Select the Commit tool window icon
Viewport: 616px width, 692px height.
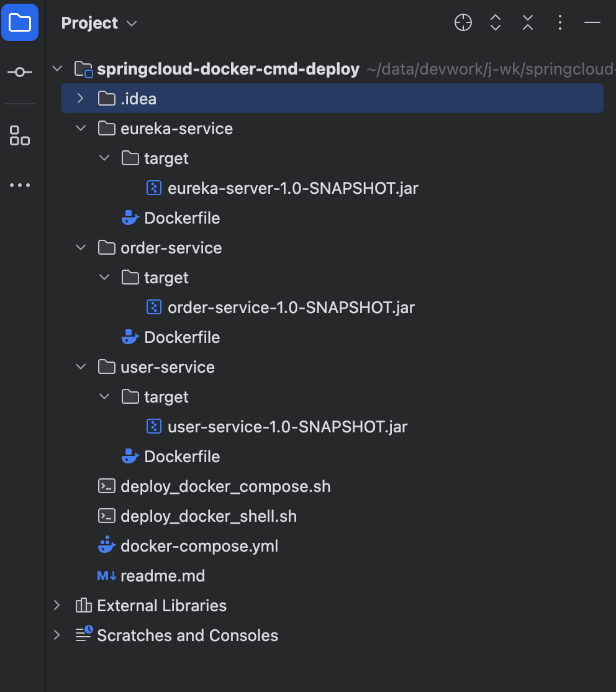pyautogui.click(x=19, y=71)
